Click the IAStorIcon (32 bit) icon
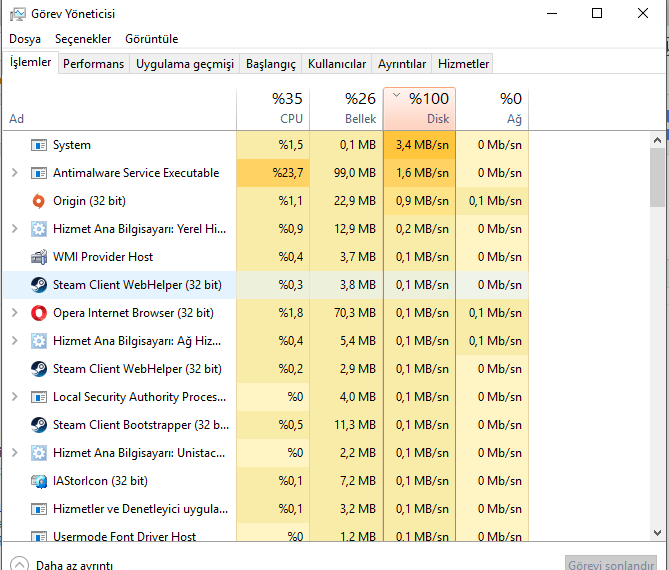The height and width of the screenshot is (570, 669). (x=39, y=481)
